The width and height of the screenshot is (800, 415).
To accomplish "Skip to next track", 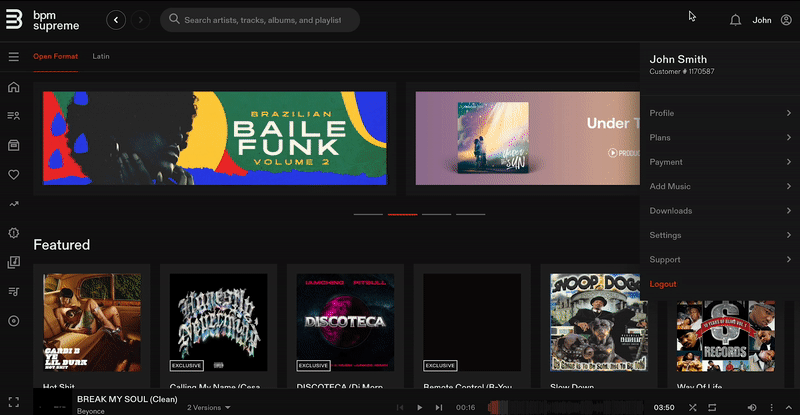I will [439, 407].
